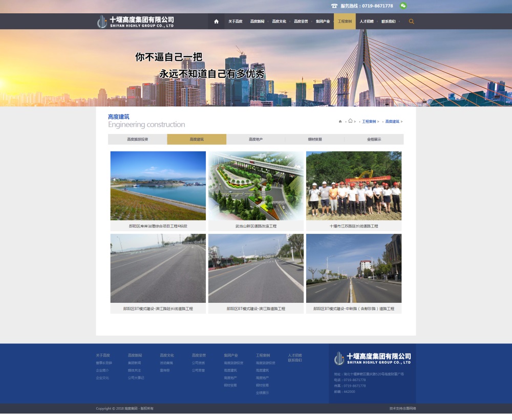
Task: Click 集团新闻 in the footer
Action: tap(134, 363)
